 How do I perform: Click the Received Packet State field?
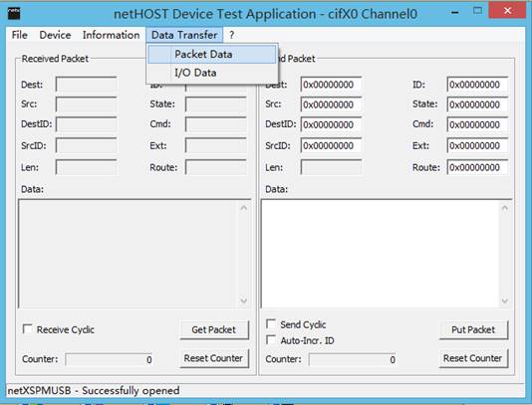[x=216, y=104]
